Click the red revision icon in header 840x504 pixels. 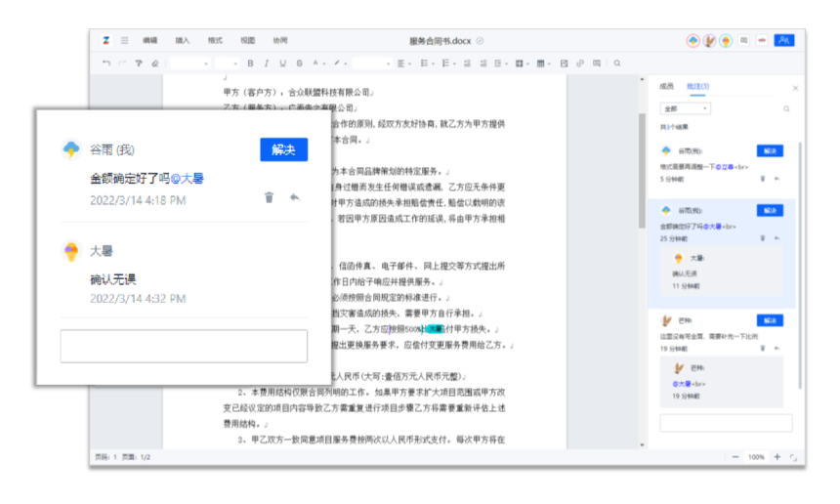762,40
